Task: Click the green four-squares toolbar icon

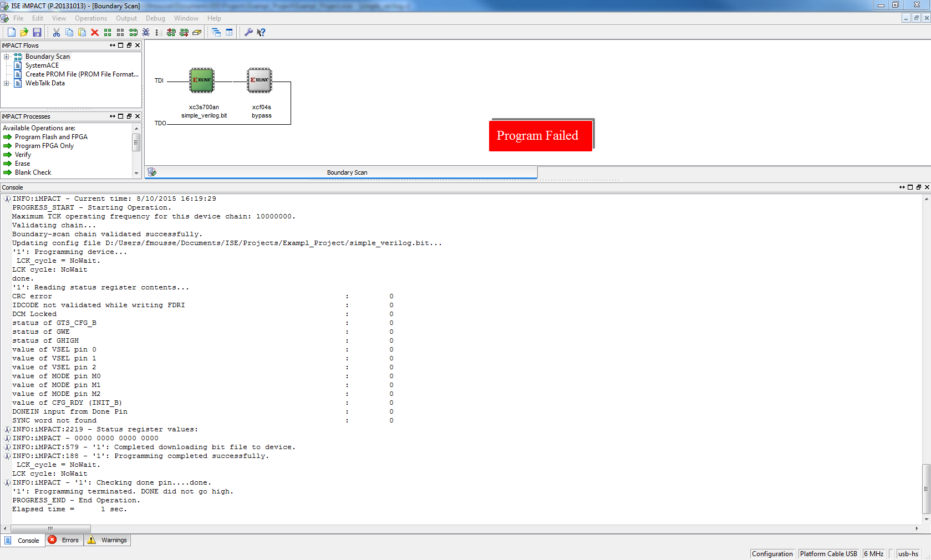Action: 108,33
